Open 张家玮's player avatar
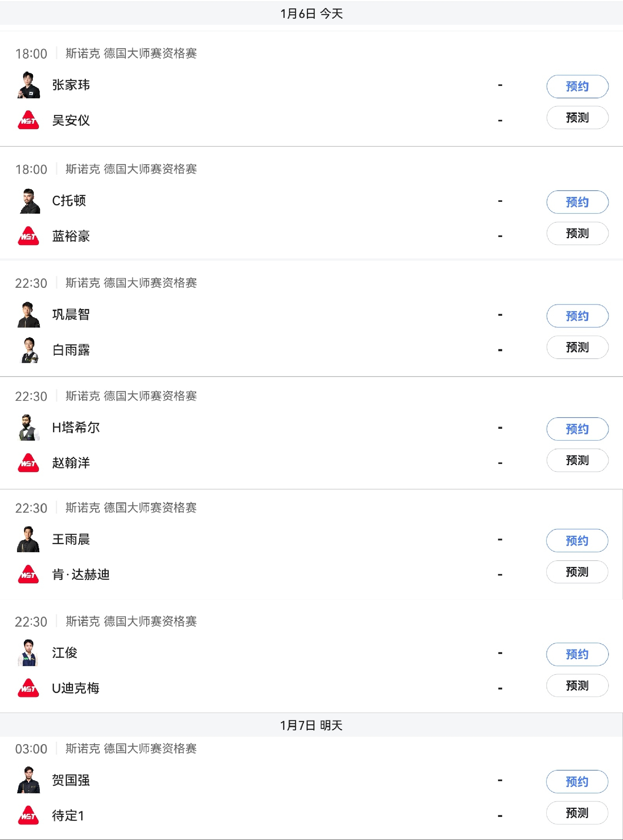The height and width of the screenshot is (840, 623). coord(29,85)
